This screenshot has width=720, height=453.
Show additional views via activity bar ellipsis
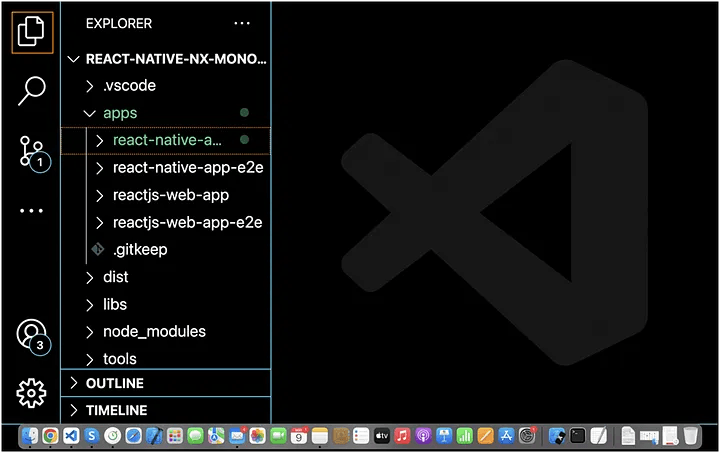[x=31, y=211]
